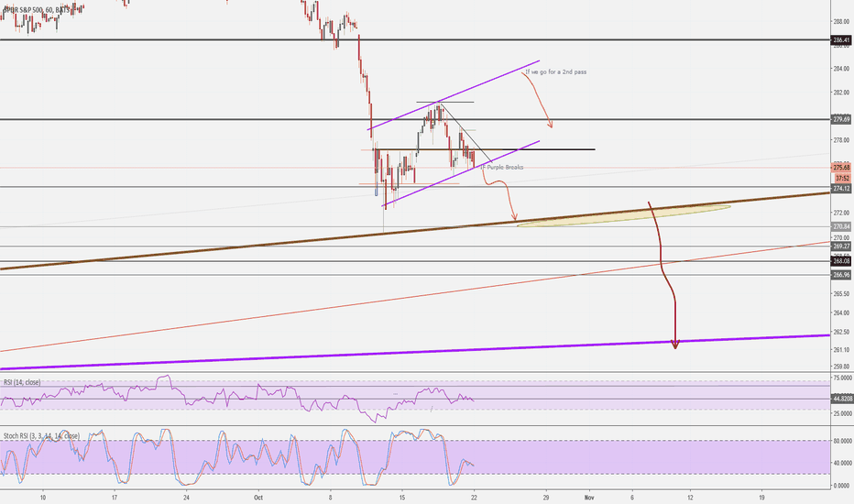Click the 15 date label on time axis
854x504 pixels.
[402, 498]
